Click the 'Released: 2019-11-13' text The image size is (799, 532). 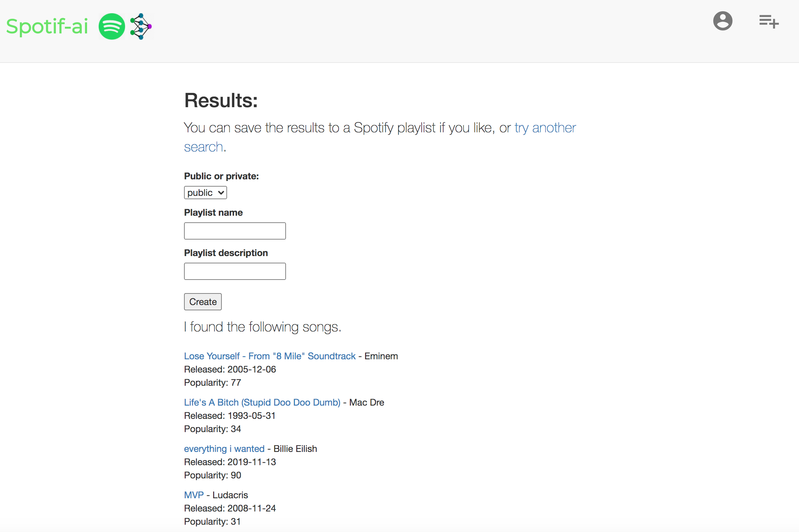tap(230, 462)
